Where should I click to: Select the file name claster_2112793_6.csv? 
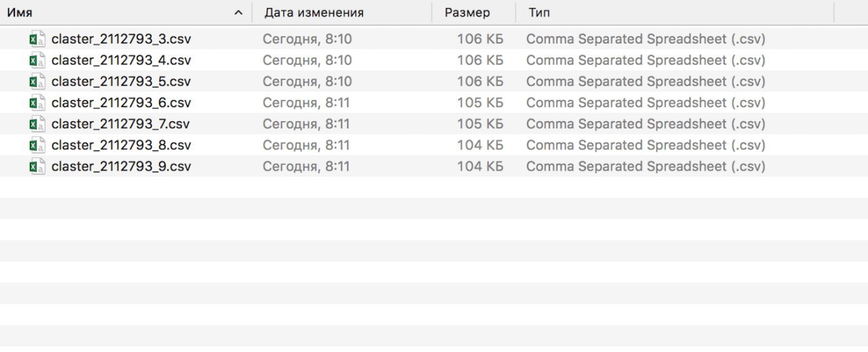point(121,103)
